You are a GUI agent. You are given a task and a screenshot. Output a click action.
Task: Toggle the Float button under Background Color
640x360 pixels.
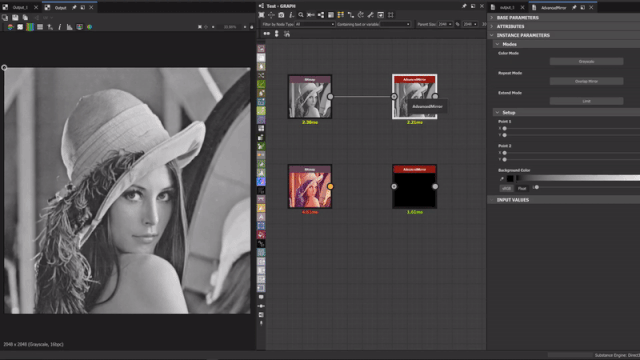(x=522, y=188)
